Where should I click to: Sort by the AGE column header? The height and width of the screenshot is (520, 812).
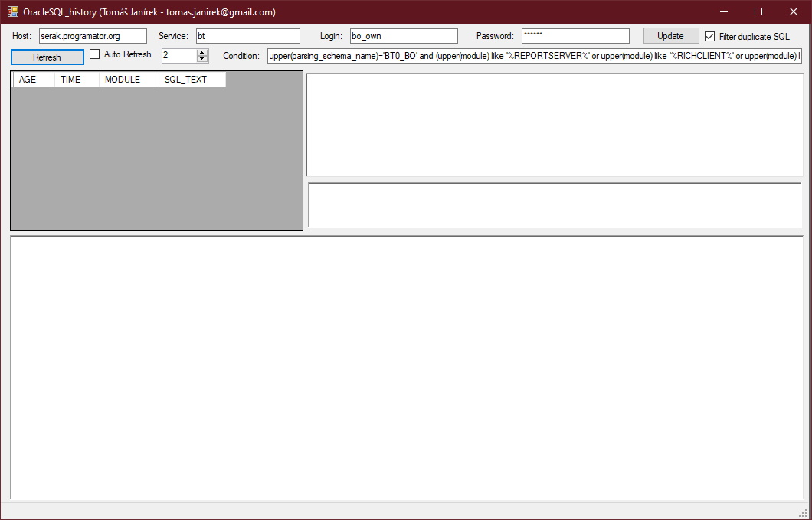pyautogui.click(x=34, y=80)
